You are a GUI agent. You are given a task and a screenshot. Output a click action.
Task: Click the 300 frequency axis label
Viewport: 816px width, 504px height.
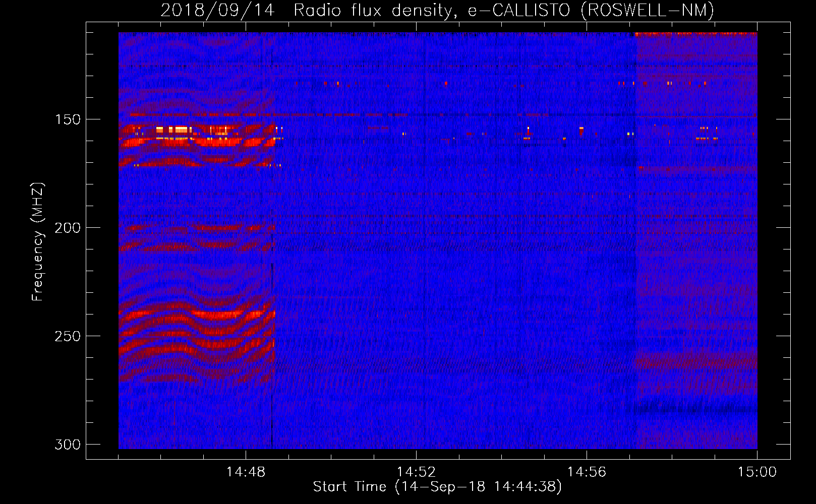(x=68, y=445)
